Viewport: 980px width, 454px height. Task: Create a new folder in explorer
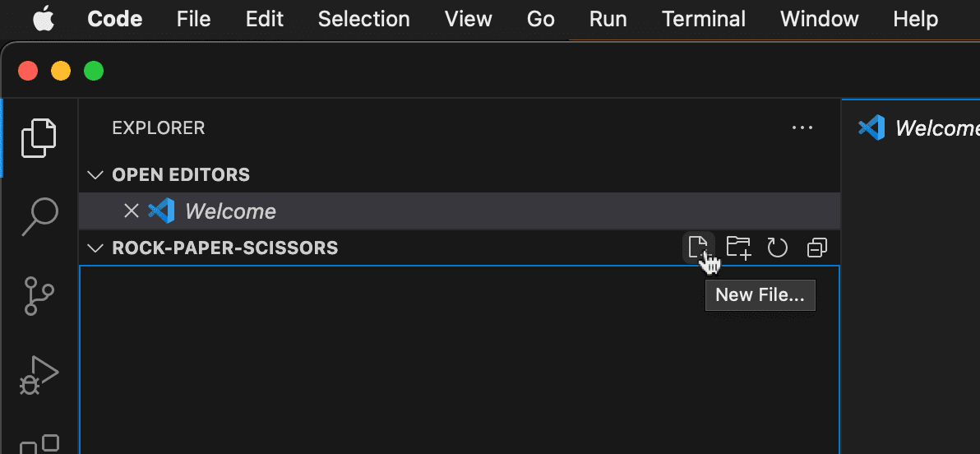click(x=738, y=247)
